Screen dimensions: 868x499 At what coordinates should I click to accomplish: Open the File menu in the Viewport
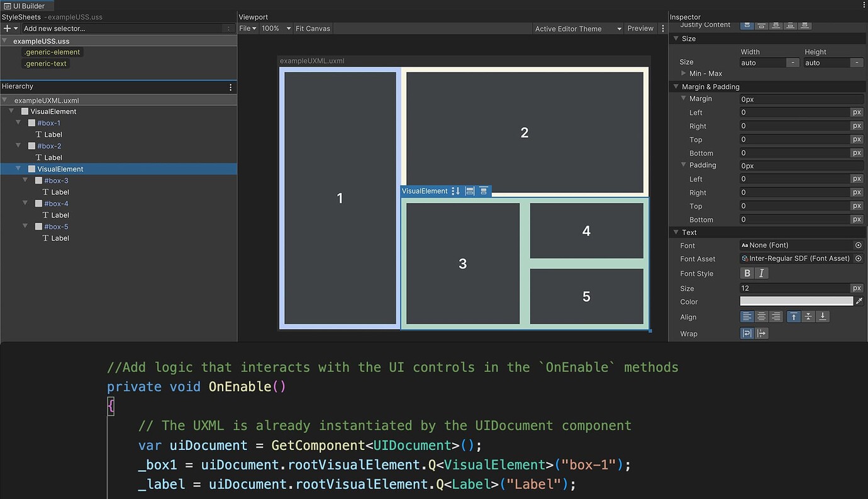pos(247,28)
